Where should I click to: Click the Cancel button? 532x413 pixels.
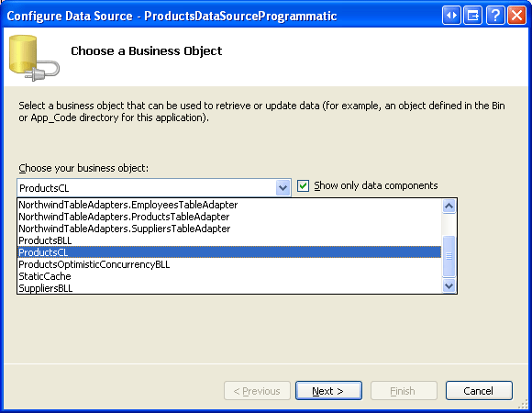tap(479, 391)
